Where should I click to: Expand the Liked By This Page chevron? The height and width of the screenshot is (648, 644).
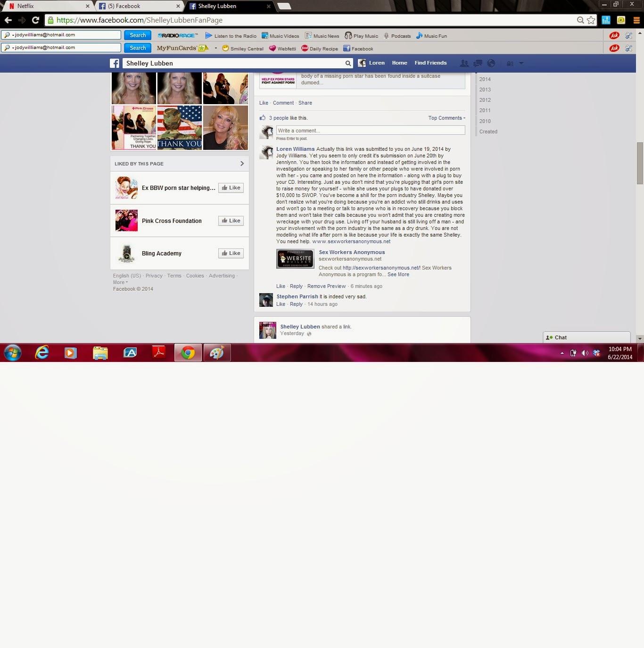pyautogui.click(x=242, y=164)
